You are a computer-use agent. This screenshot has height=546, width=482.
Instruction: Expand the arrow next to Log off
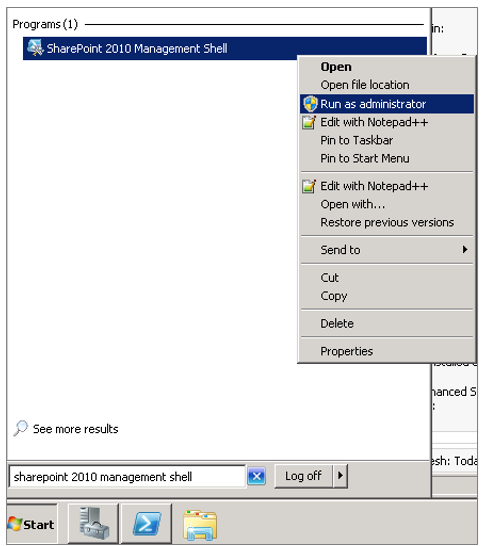point(340,476)
